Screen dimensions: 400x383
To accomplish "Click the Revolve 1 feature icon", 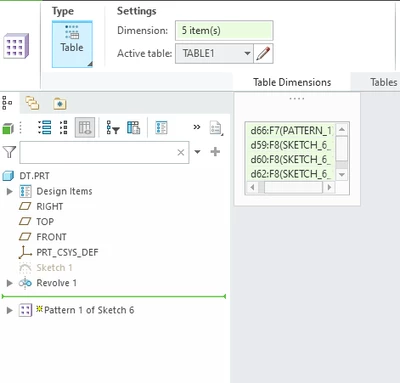I will (25, 283).
